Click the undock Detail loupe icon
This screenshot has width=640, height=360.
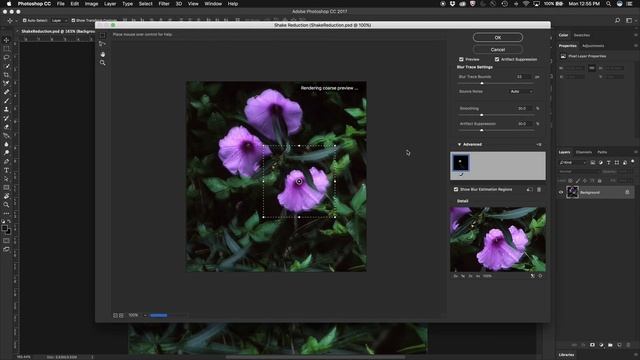532,276
